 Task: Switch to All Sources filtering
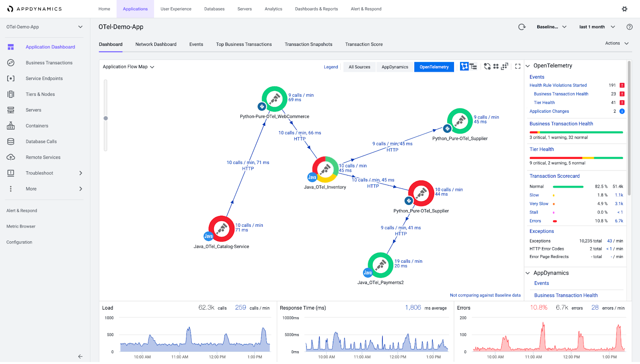(359, 67)
